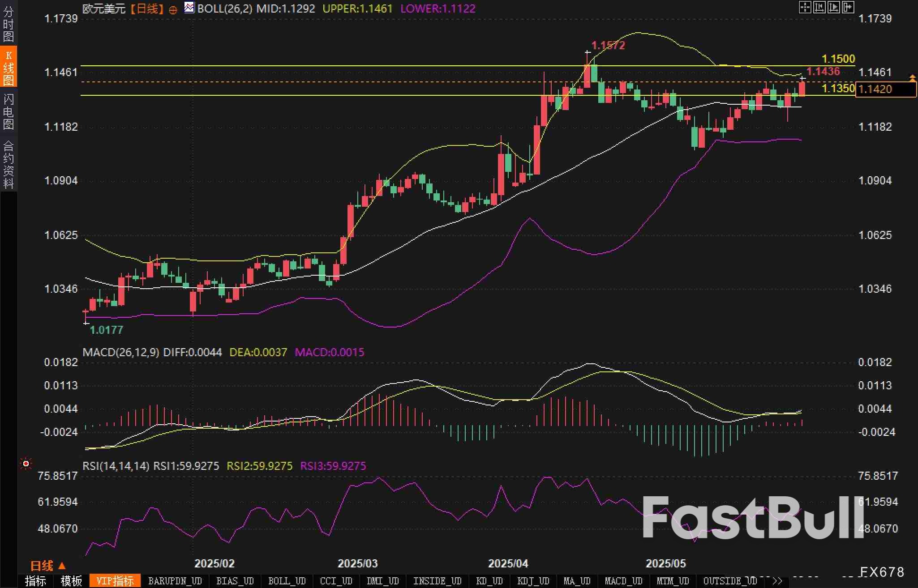Click the red sun icon near RSI panel

26,464
